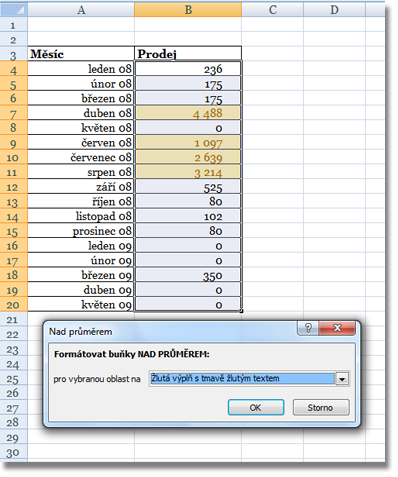Click the září 08 cell
The width and height of the screenshot is (398, 477).
pyautogui.click(x=81, y=187)
